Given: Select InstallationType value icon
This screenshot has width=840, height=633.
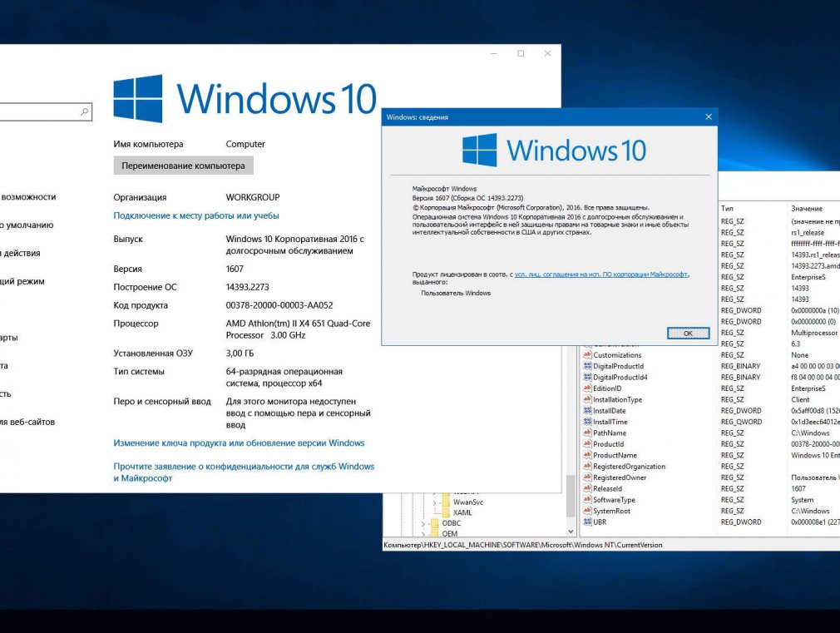Looking at the screenshot, I should (x=587, y=399).
